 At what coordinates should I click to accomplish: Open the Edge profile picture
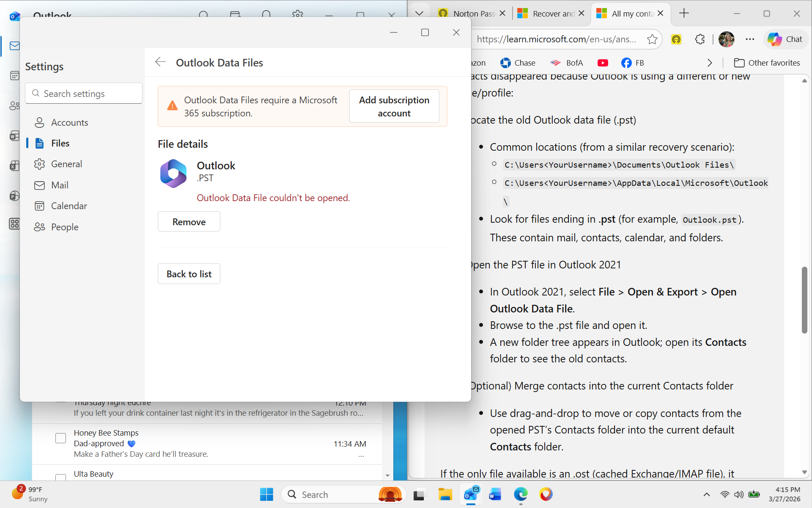[726, 39]
